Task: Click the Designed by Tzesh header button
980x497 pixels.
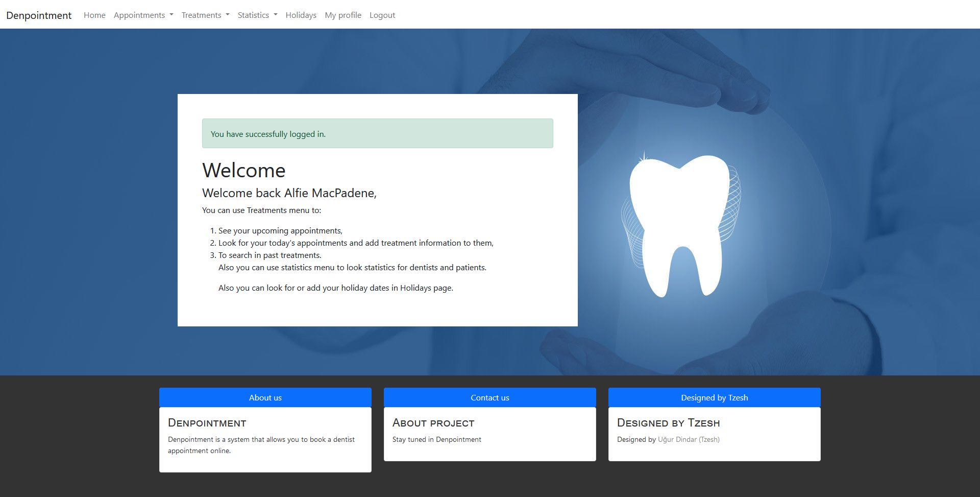Action: (x=715, y=397)
